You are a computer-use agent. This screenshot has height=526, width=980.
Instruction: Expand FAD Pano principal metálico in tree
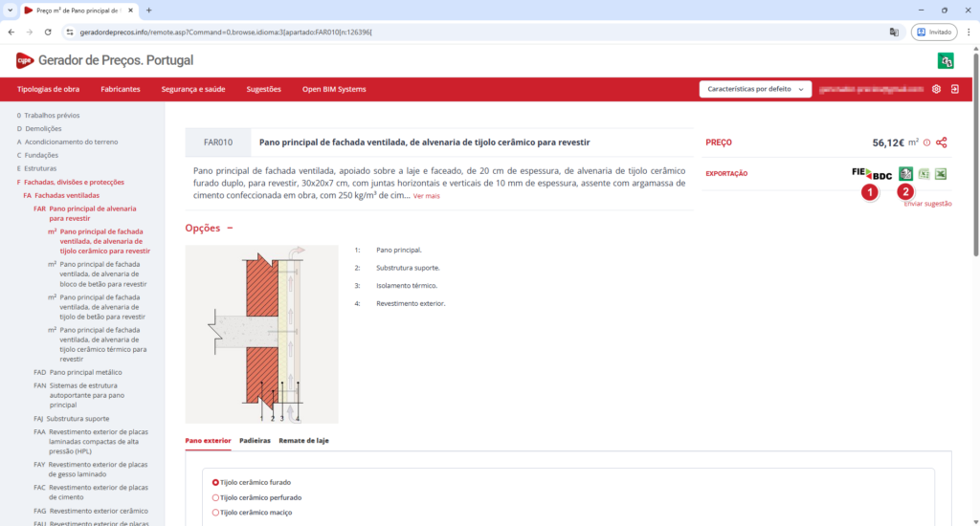84,372
